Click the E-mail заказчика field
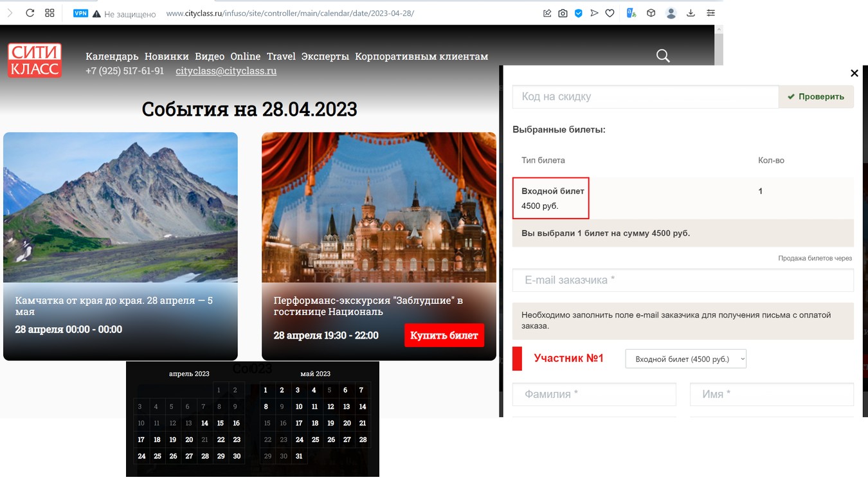 [x=683, y=280]
